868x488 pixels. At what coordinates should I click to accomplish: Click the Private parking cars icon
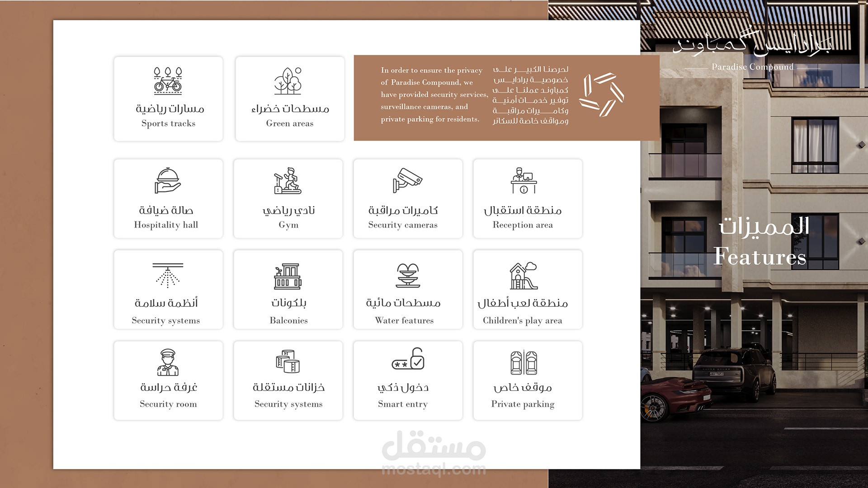(524, 362)
